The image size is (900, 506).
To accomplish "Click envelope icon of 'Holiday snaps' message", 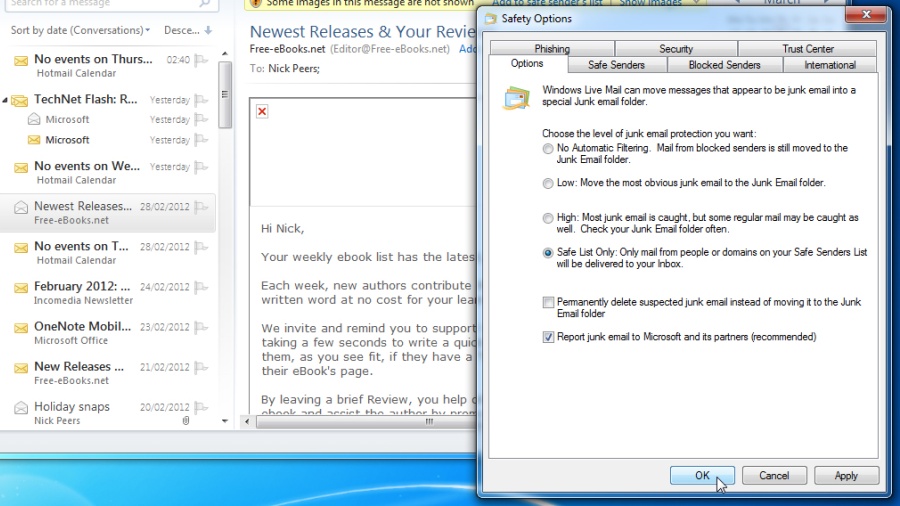I will coord(21,408).
